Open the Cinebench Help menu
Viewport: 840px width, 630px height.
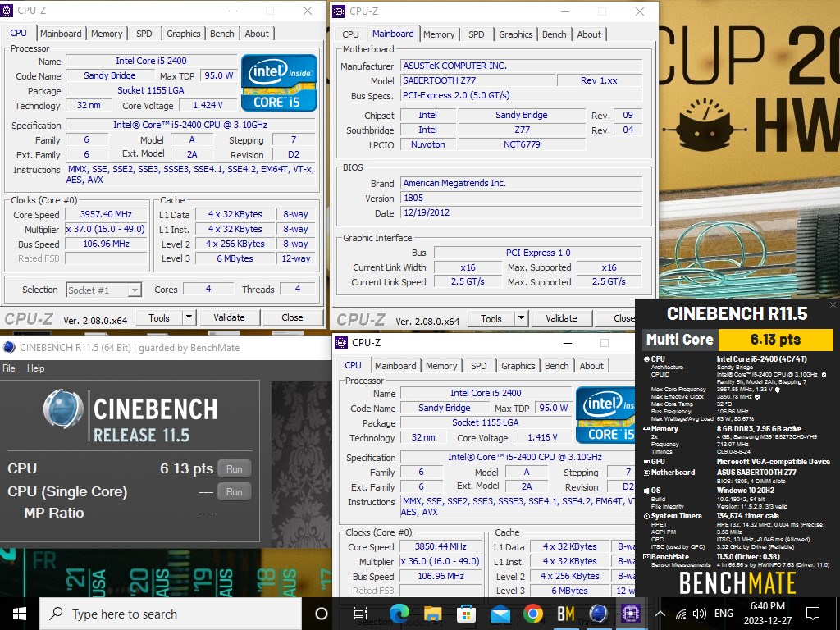[36, 368]
